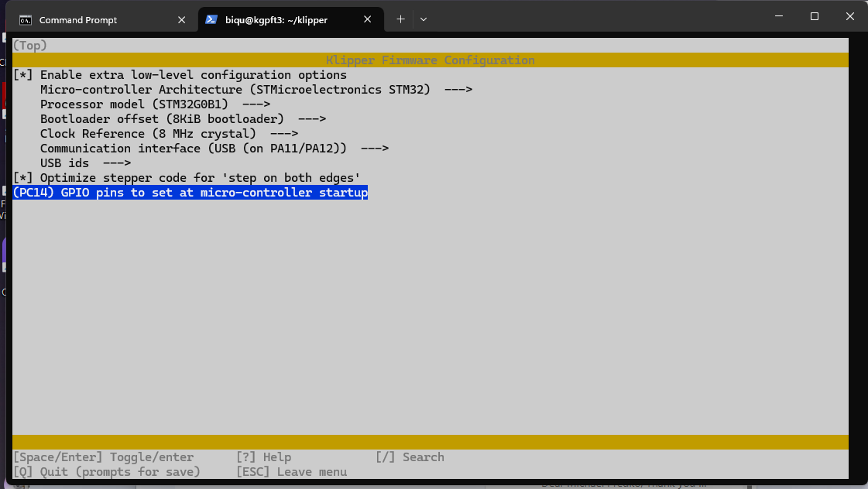Select the biqu@kgpft3 klipper tab

(290, 20)
